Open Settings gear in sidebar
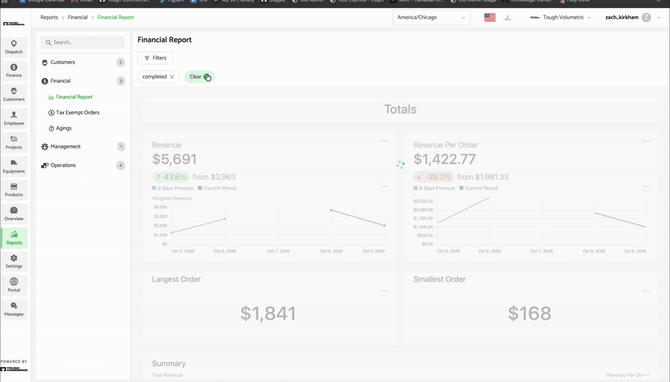670x382 pixels. 14,262
